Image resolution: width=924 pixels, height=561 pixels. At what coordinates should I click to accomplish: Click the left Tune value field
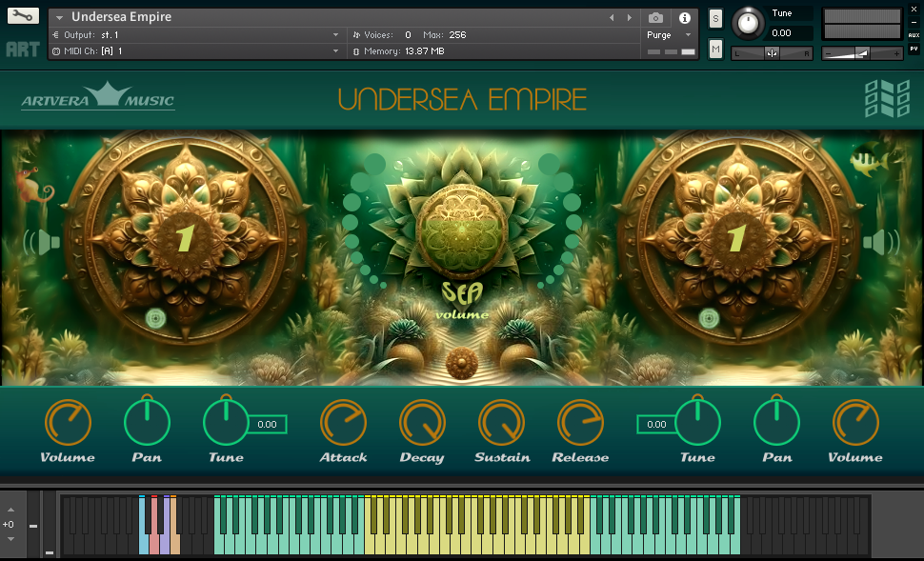point(267,425)
